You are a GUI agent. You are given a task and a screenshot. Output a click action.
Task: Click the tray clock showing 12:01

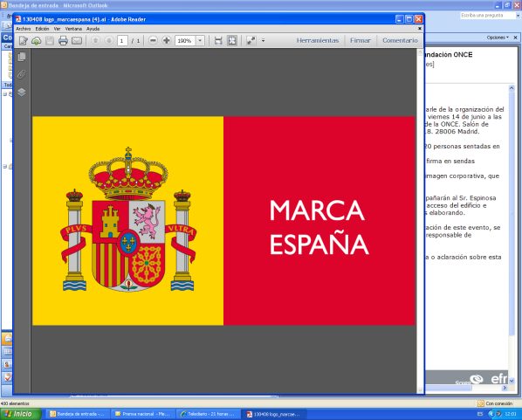511,414
